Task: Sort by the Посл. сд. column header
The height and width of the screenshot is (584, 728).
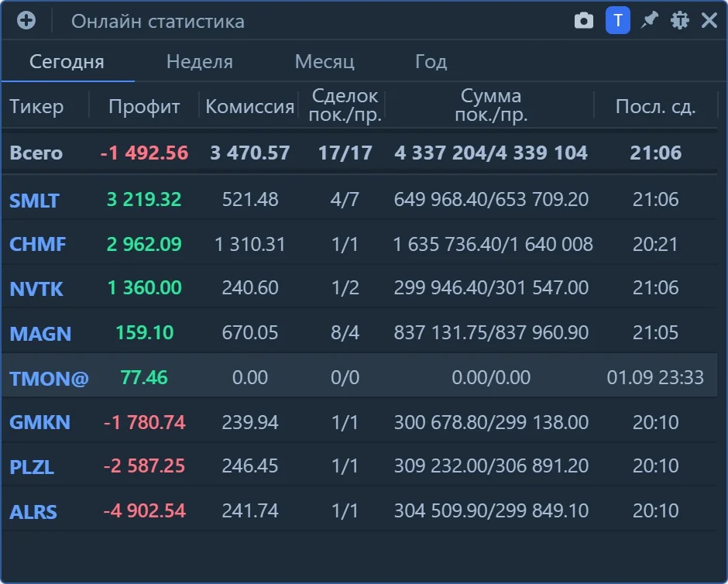Action: click(655, 106)
